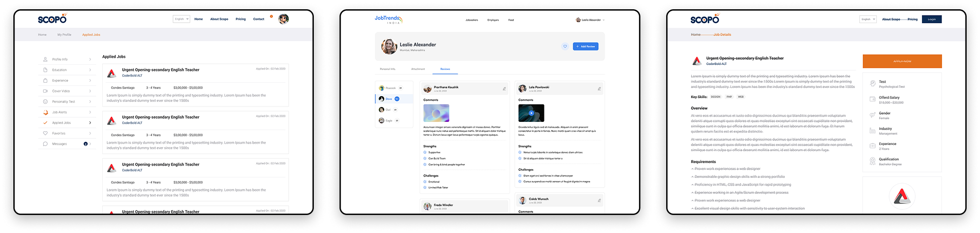
Task: Expand Cover Video chevron
Action: pyautogui.click(x=90, y=91)
